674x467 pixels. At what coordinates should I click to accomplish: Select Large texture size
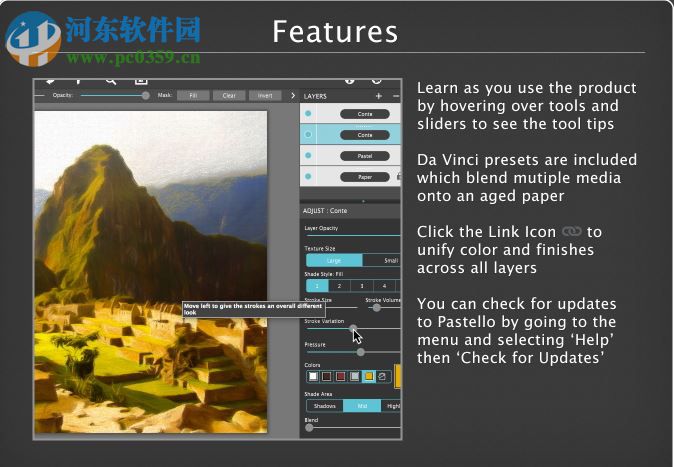[x=334, y=260]
